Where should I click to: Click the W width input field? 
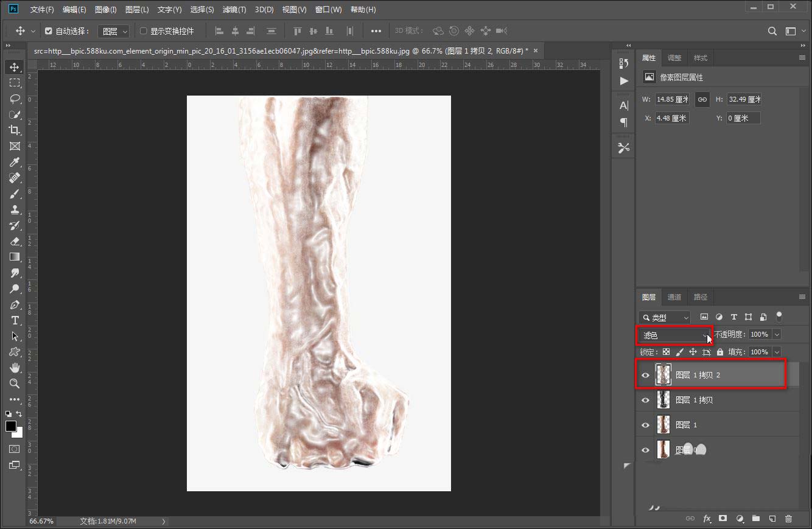[x=672, y=99]
